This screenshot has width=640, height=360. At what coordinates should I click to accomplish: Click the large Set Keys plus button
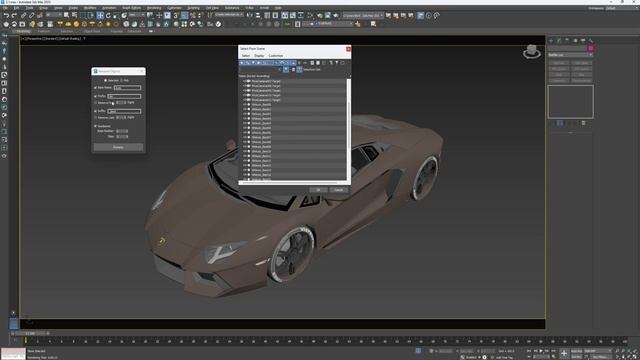pos(564,353)
